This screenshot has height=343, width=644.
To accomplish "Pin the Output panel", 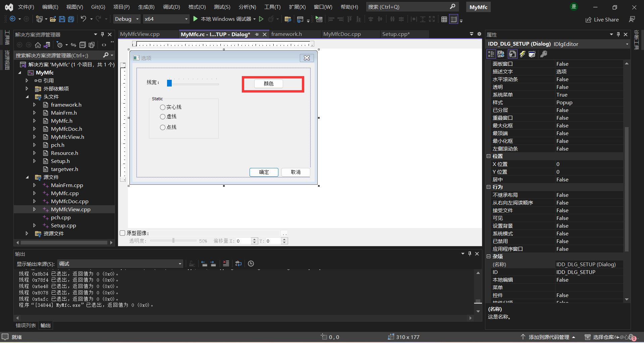I will click(x=470, y=254).
